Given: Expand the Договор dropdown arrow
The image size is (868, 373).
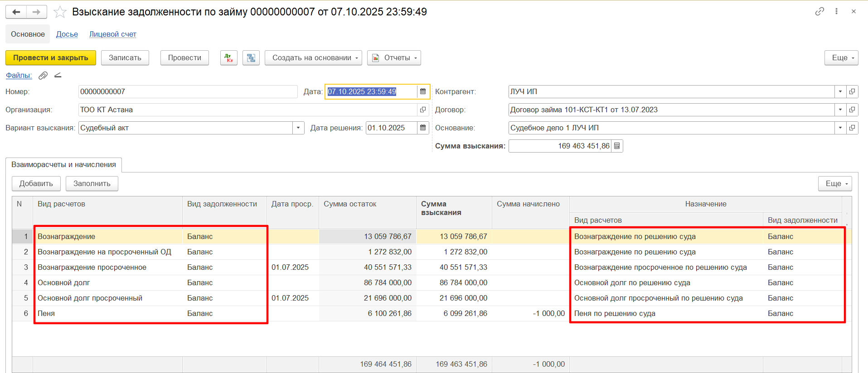Looking at the screenshot, I should [x=840, y=110].
